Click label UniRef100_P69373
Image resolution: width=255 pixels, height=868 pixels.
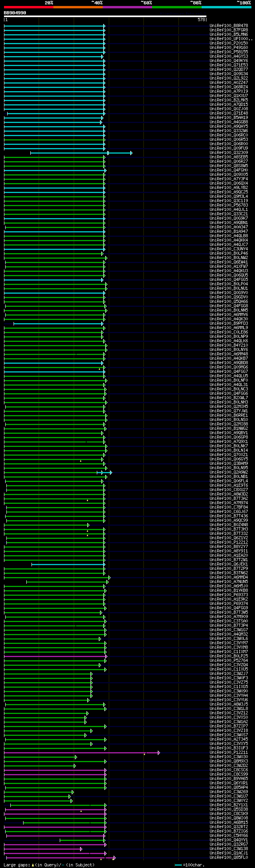point(229,595)
